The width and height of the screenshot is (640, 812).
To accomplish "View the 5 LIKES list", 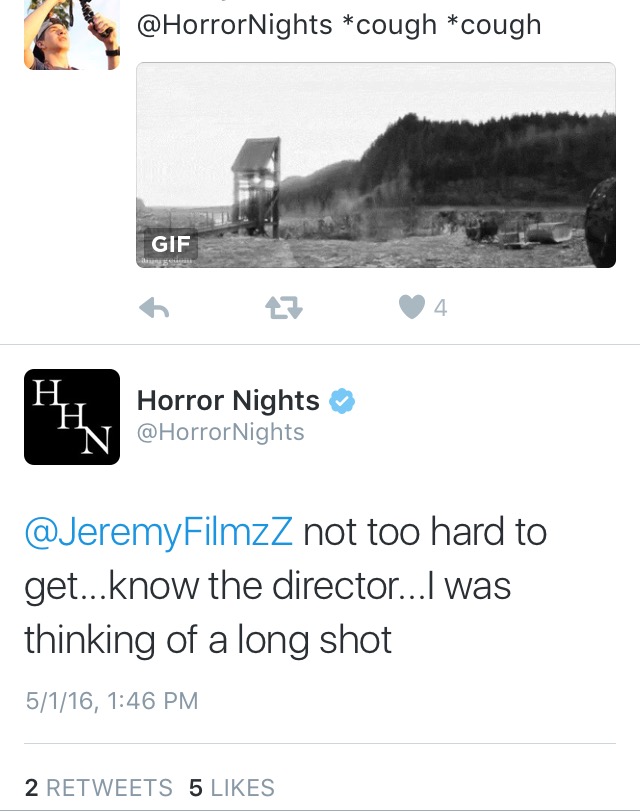I will [231, 788].
